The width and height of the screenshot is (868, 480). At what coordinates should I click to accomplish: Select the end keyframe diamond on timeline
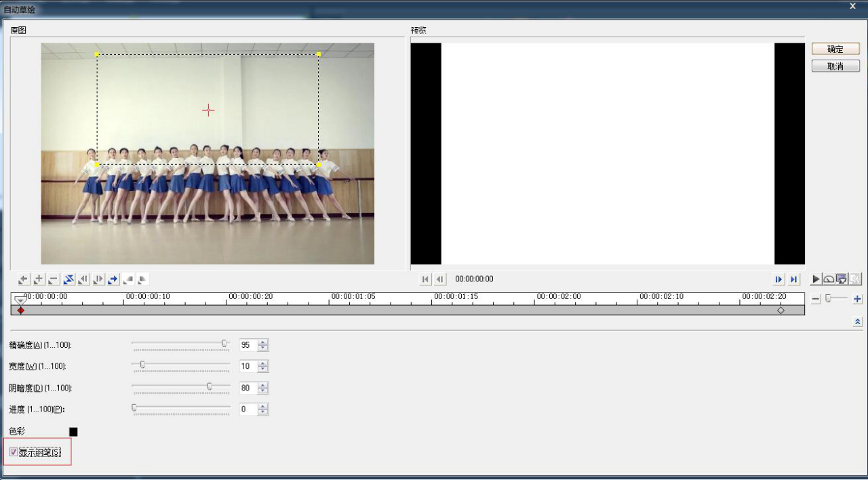point(781,311)
